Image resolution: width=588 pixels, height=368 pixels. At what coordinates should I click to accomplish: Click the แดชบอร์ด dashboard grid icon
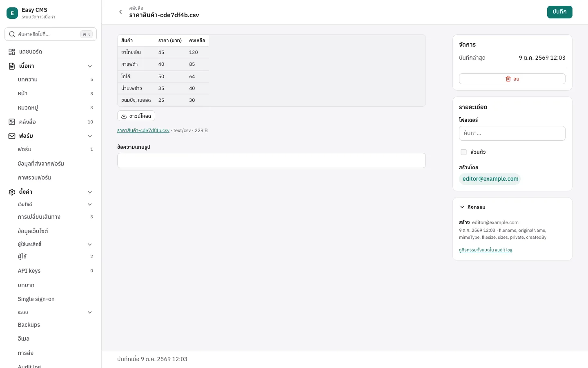[x=12, y=52]
